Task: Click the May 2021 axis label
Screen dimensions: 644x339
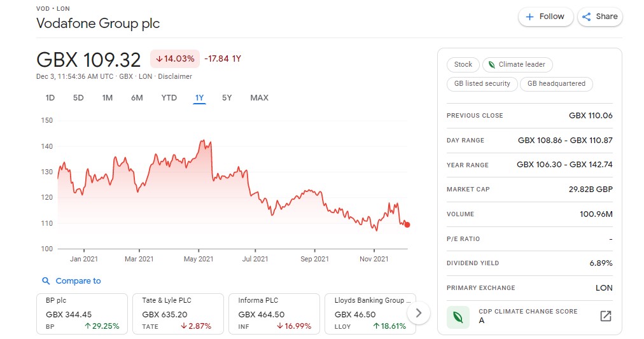Action: [x=199, y=259]
